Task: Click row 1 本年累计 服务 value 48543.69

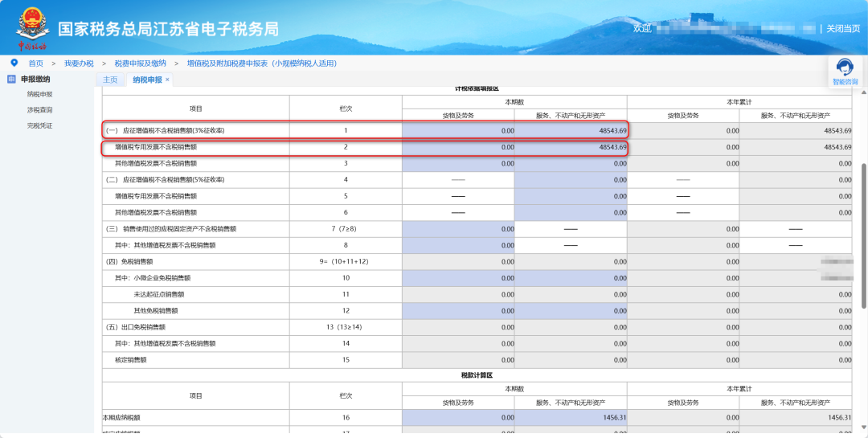Action: pos(837,131)
